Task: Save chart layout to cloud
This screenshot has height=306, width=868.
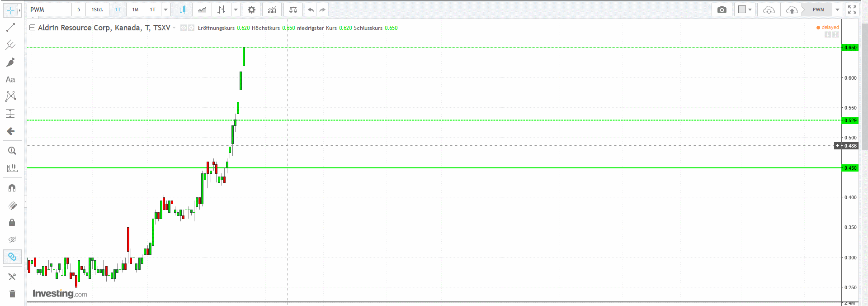Action: pos(792,10)
